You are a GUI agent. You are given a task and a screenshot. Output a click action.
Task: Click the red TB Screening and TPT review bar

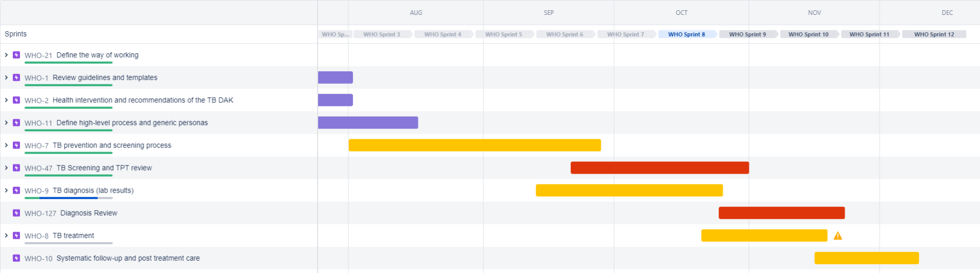click(659, 167)
